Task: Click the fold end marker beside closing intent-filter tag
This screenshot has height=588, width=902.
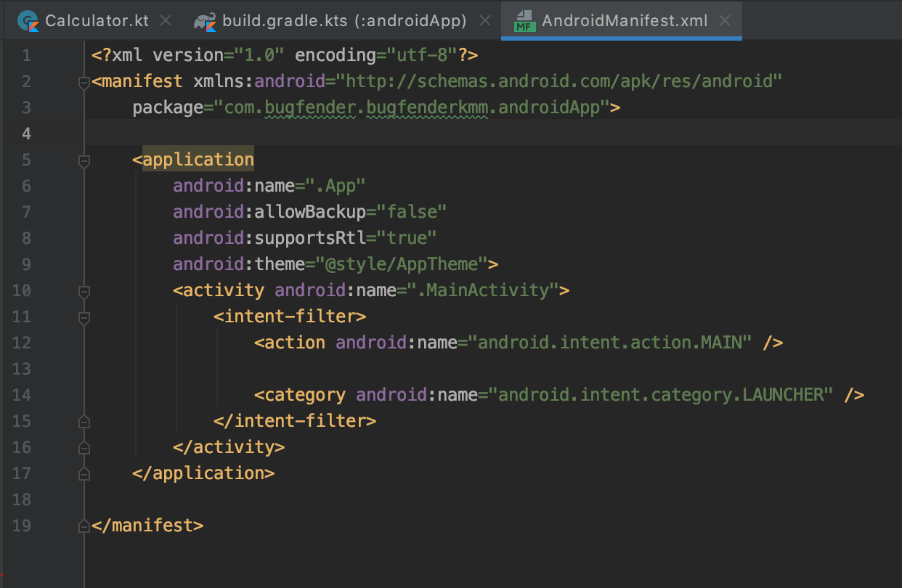Action: [84, 421]
